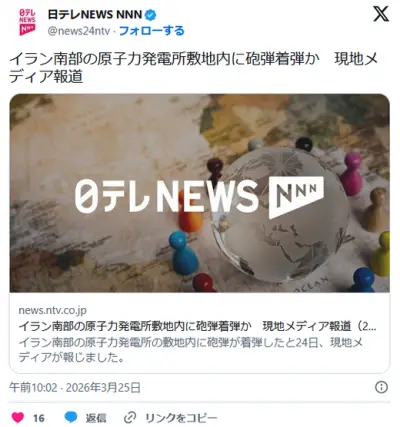The width and height of the screenshot is (400, 427).
Task: Click the reply speech bubble icon
Action: [71, 417]
